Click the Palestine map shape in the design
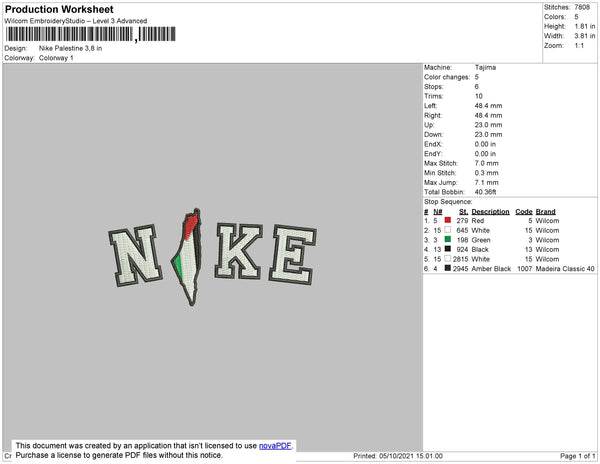600x464 pixels. [188, 257]
